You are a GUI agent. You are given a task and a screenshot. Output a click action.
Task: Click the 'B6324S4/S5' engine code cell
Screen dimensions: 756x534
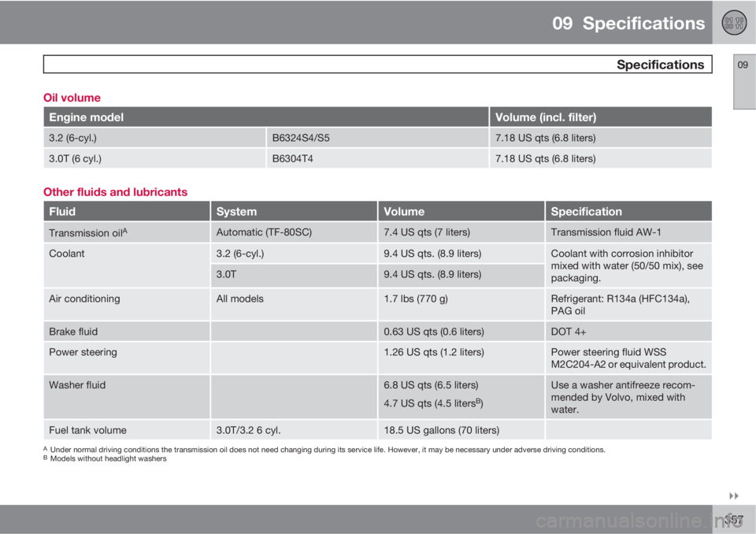coord(377,138)
